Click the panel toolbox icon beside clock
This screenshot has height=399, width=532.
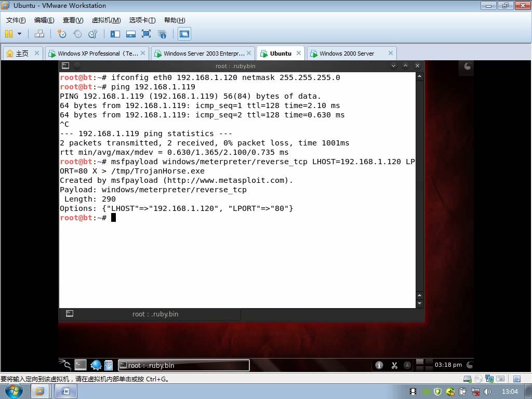pos(470,365)
